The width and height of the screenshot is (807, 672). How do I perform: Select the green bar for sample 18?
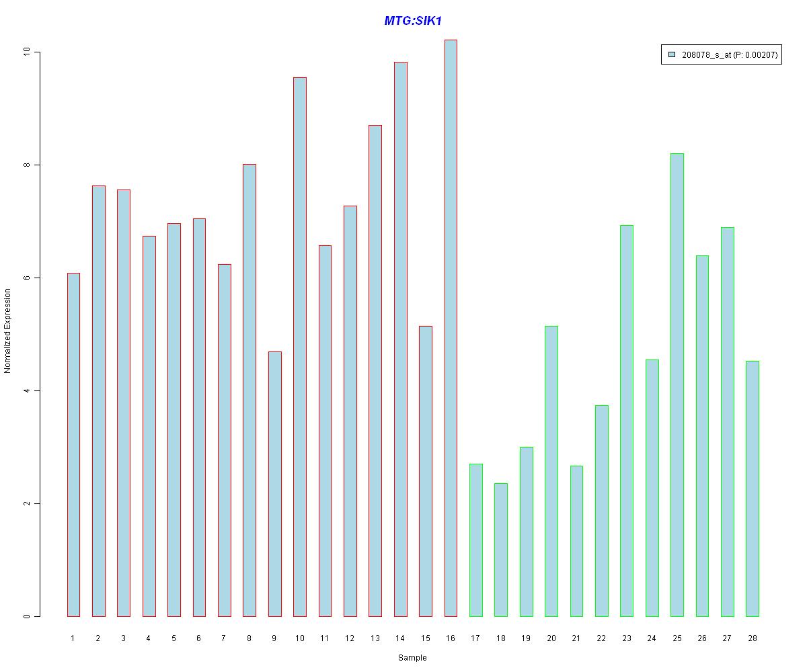501,550
